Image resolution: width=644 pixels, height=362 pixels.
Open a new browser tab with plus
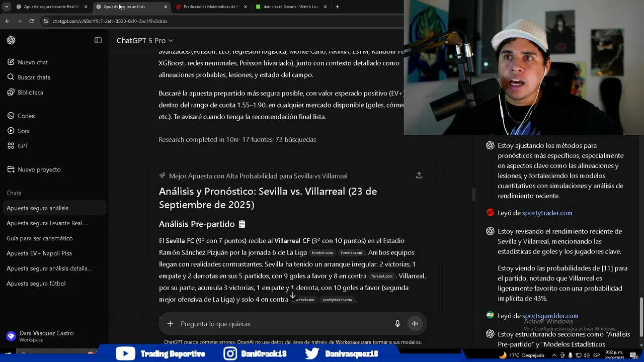tap(337, 7)
